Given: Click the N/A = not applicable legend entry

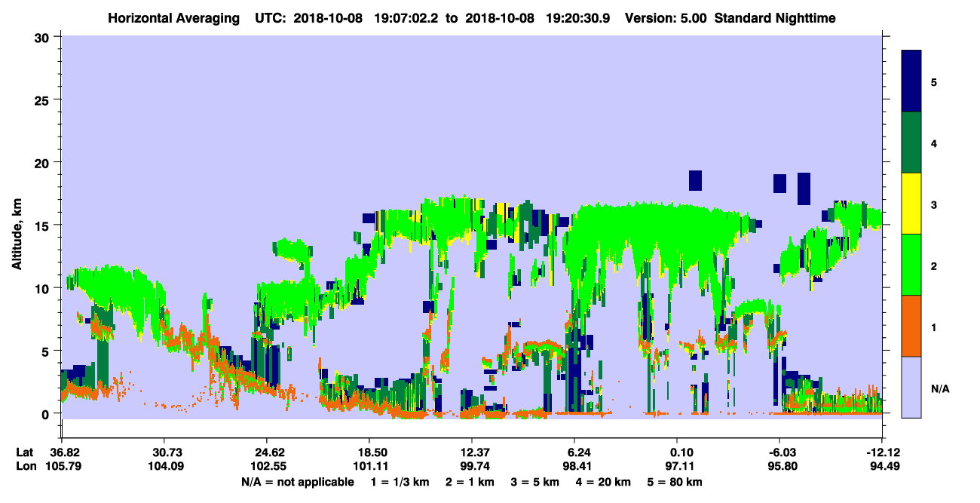Looking at the screenshot, I should [298, 482].
